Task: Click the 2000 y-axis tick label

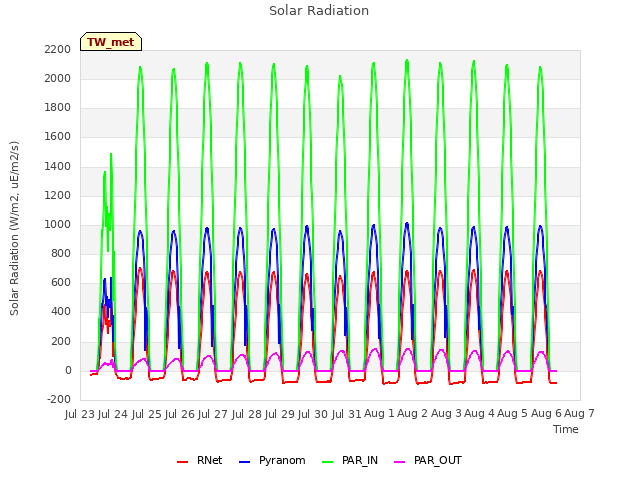Action: pyautogui.click(x=58, y=78)
